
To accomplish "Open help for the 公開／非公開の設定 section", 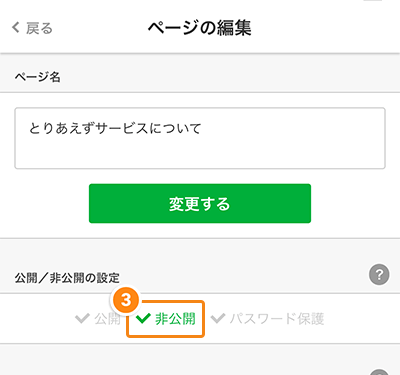I will coord(379,275).
